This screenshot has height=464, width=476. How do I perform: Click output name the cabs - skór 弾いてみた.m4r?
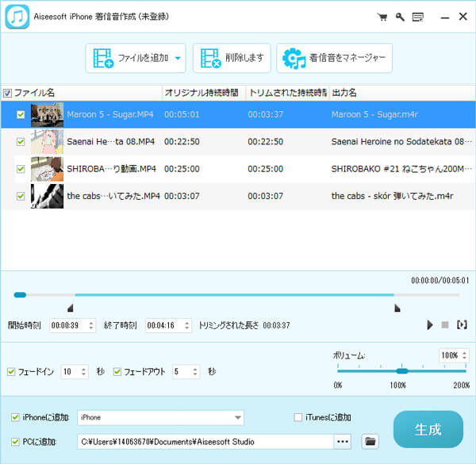[x=392, y=196]
